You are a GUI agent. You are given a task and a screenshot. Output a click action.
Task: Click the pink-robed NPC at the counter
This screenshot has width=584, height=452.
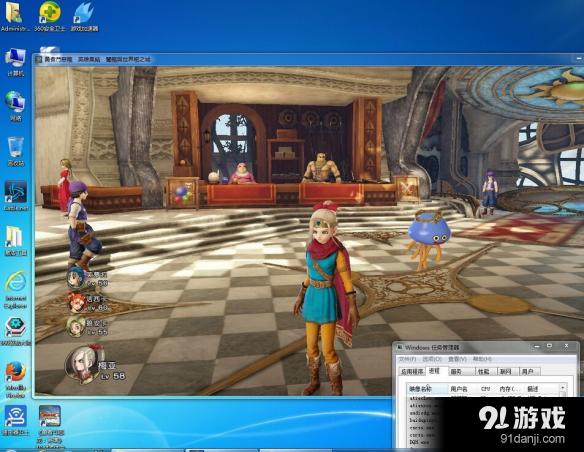pyautogui.click(x=243, y=173)
